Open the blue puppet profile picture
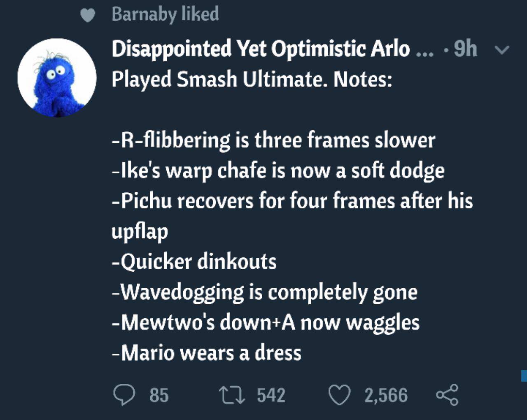The width and height of the screenshot is (527, 420). [57, 78]
